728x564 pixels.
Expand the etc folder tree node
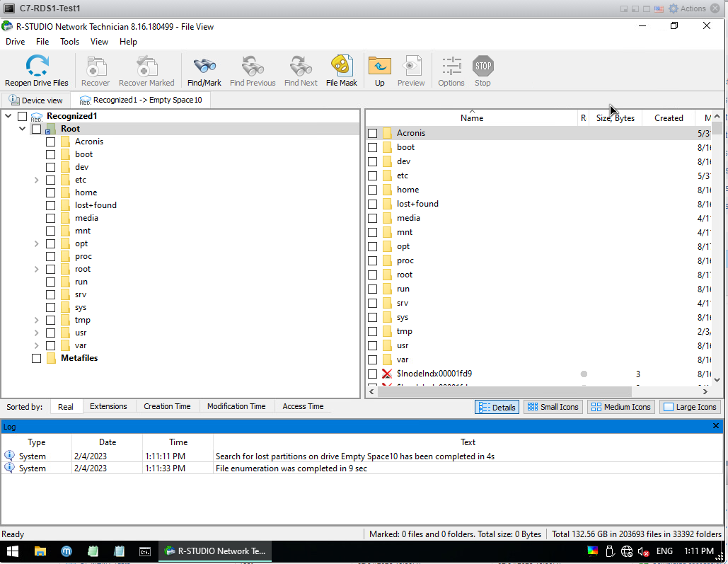37,180
